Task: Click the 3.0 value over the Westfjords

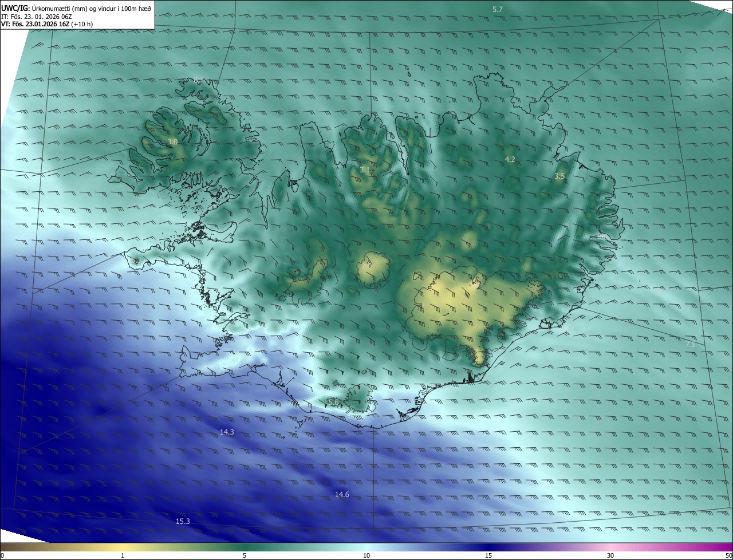Action: [x=172, y=141]
